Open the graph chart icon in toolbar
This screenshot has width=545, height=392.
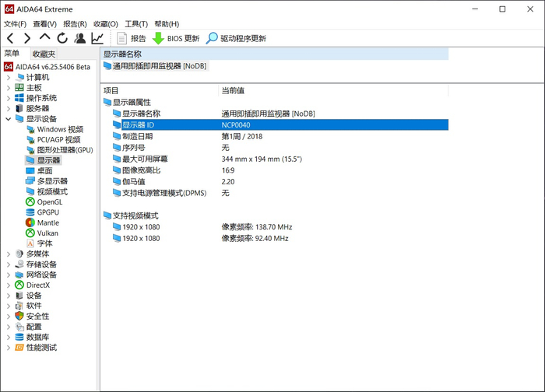97,38
